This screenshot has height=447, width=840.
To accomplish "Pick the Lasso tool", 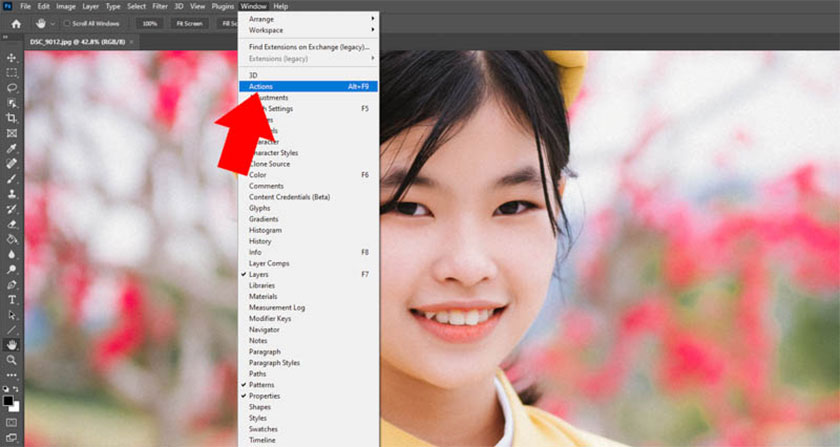I will point(12,88).
